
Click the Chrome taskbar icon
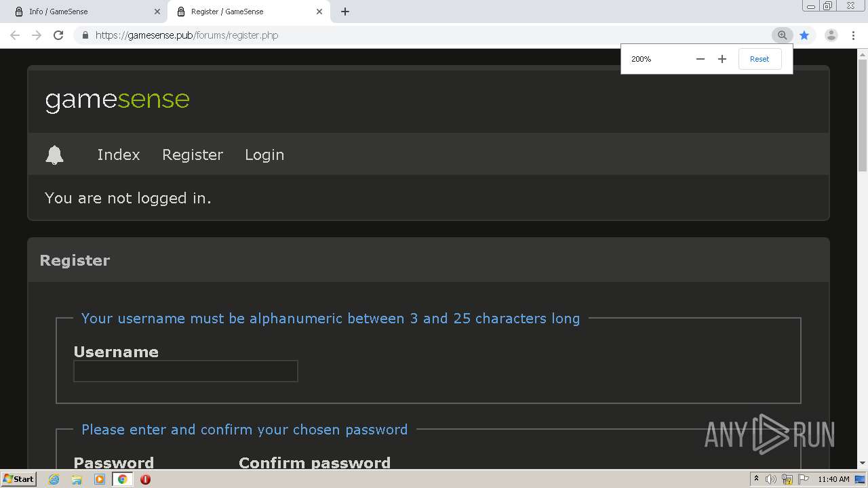click(122, 479)
